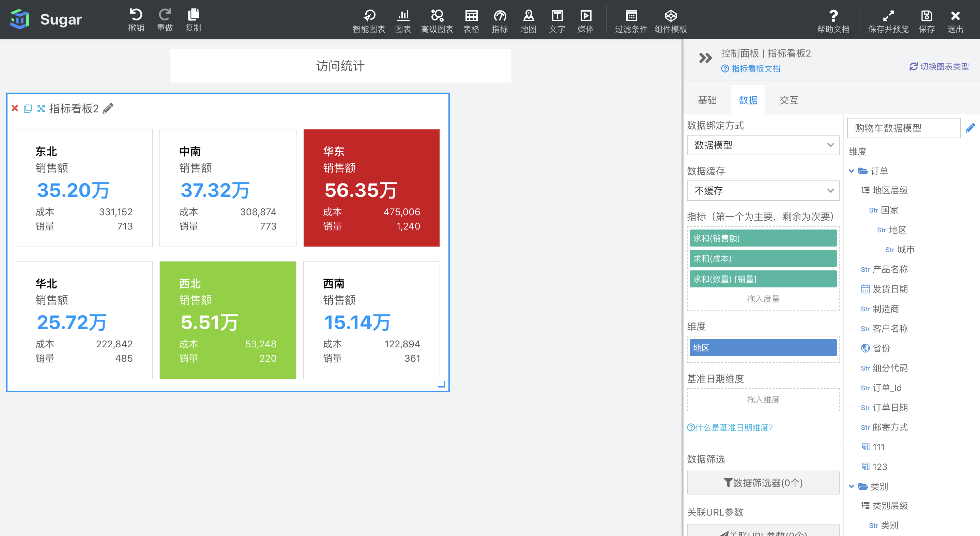Open the 数据筛选器(0个) button
Image resolution: width=980 pixels, height=536 pixels.
pos(763,483)
